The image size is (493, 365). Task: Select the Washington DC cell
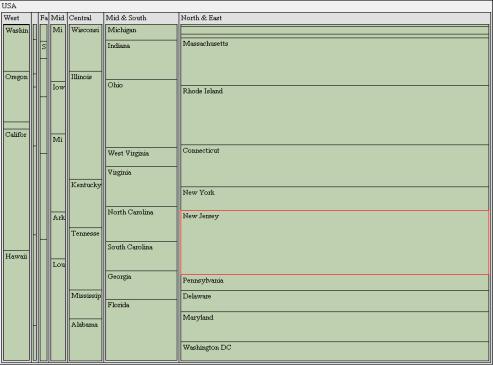[335, 351]
